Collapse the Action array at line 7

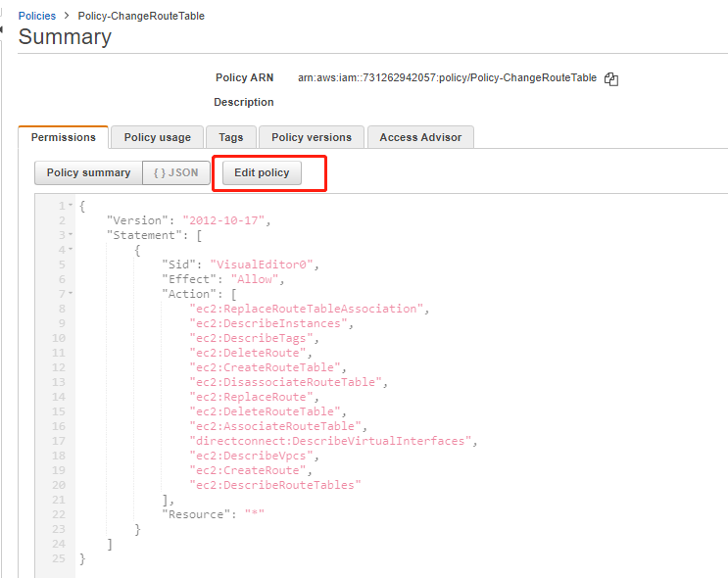(x=71, y=294)
